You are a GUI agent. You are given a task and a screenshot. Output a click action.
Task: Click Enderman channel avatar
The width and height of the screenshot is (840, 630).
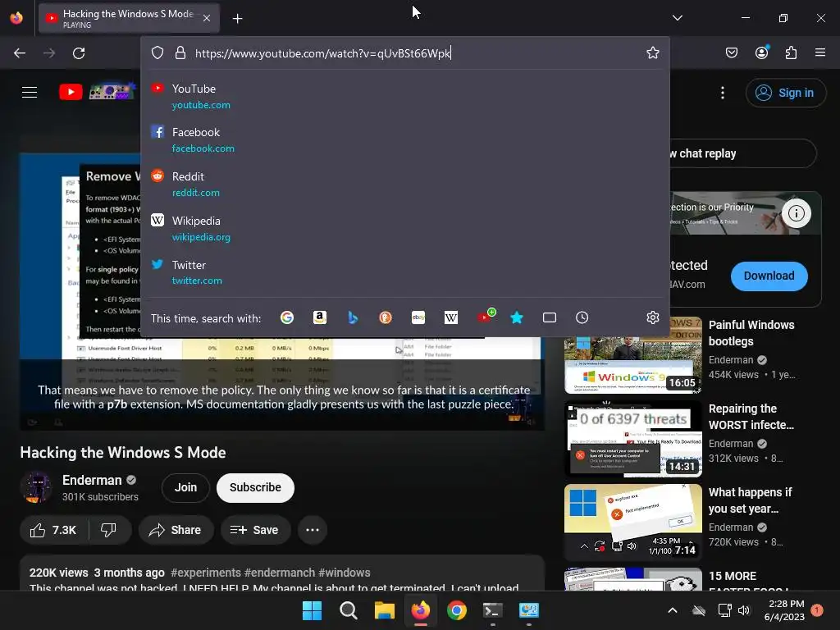tap(36, 487)
